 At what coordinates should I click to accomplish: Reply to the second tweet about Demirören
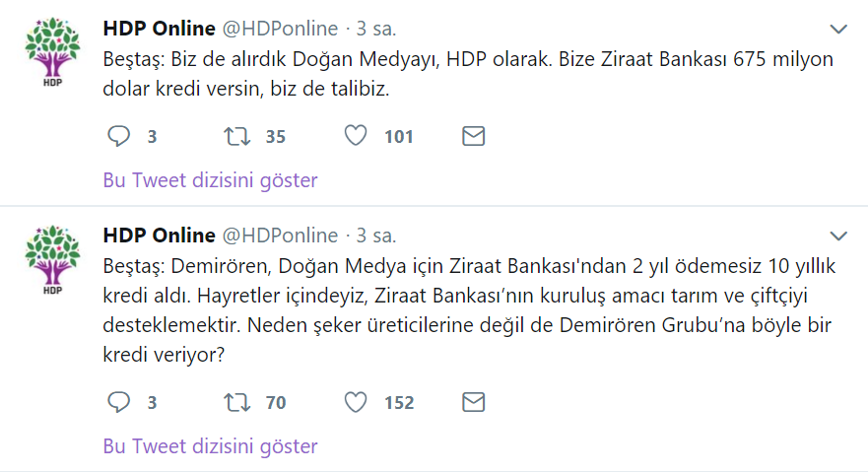(x=118, y=402)
